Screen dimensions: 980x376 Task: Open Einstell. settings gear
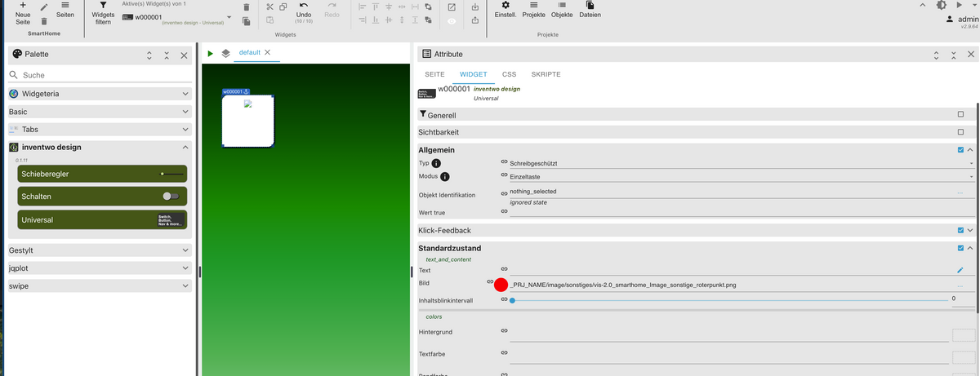click(x=505, y=10)
